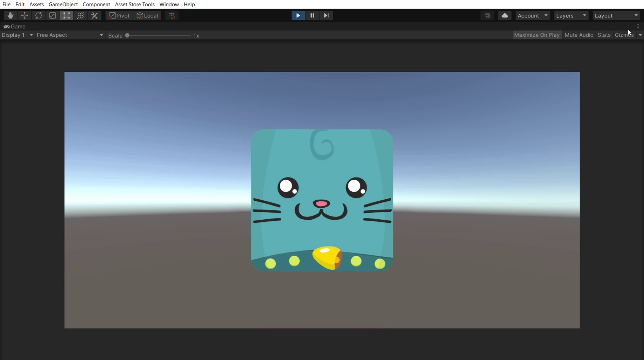Select the Rotate tool
644x360 pixels.
38,15
